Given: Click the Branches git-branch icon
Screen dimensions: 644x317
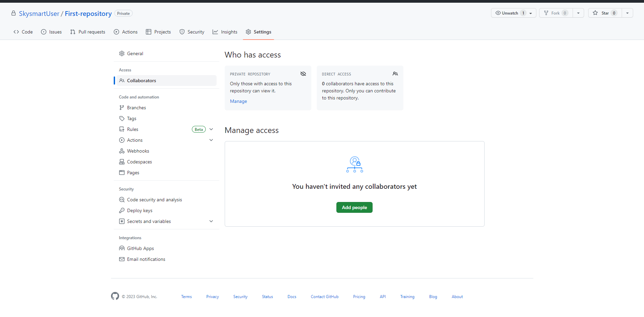Looking at the screenshot, I should point(122,108).
